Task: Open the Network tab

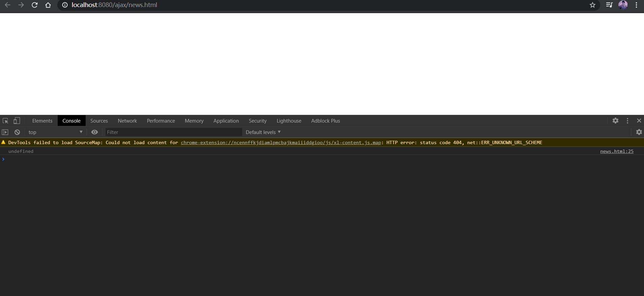Action: click(x=127, y=121)
